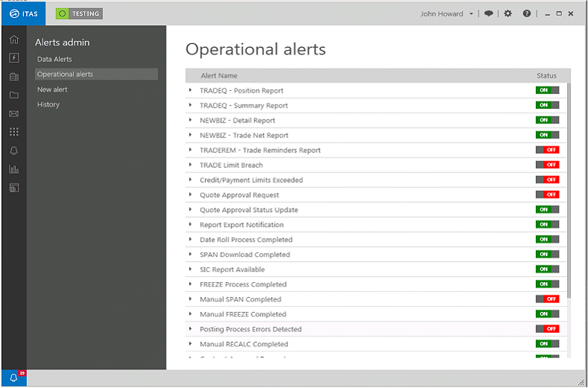The width and height of the screenshot is (588, 388).
Task: Toggle FREEZE Process Completed status
Action: 547,284
